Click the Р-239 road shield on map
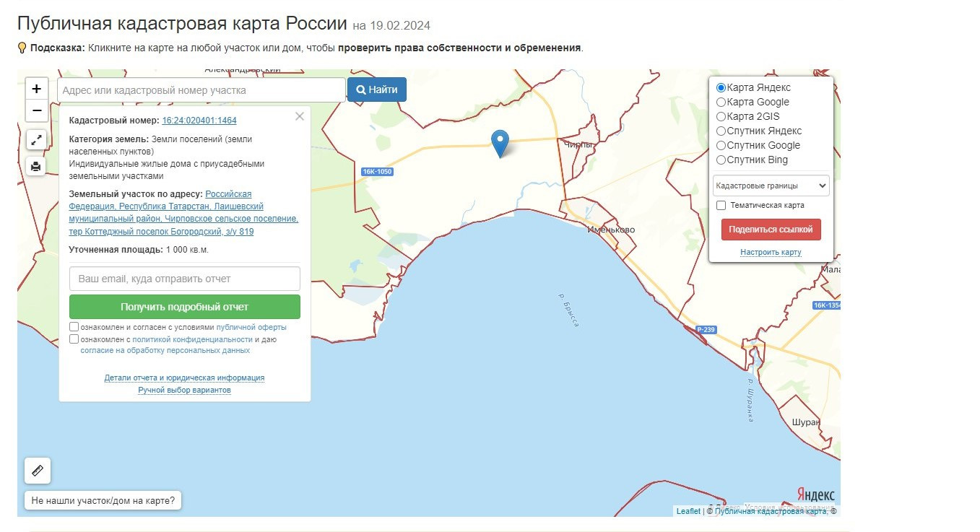 tap(706, 330)
